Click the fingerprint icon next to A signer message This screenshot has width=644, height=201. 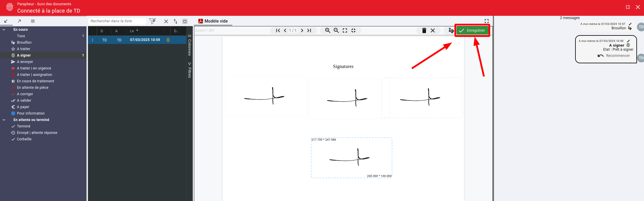point(628,45)
